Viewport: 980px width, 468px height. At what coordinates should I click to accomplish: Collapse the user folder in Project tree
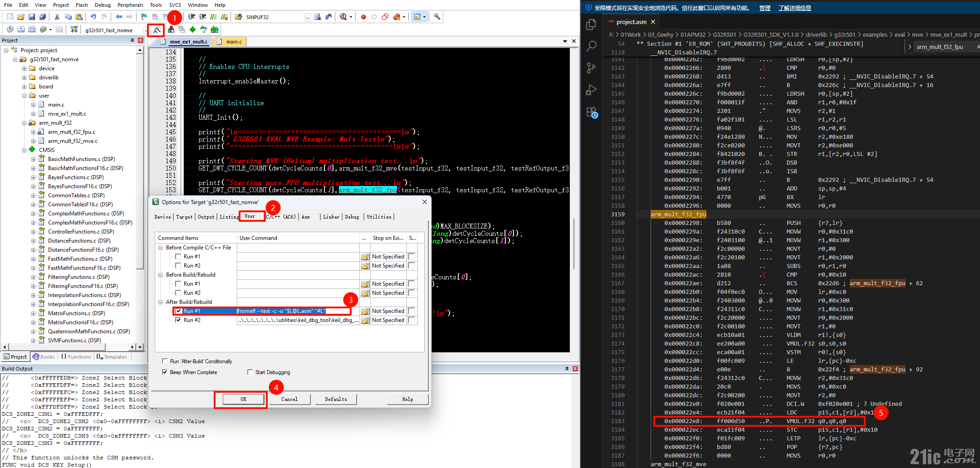coord(24,96)
